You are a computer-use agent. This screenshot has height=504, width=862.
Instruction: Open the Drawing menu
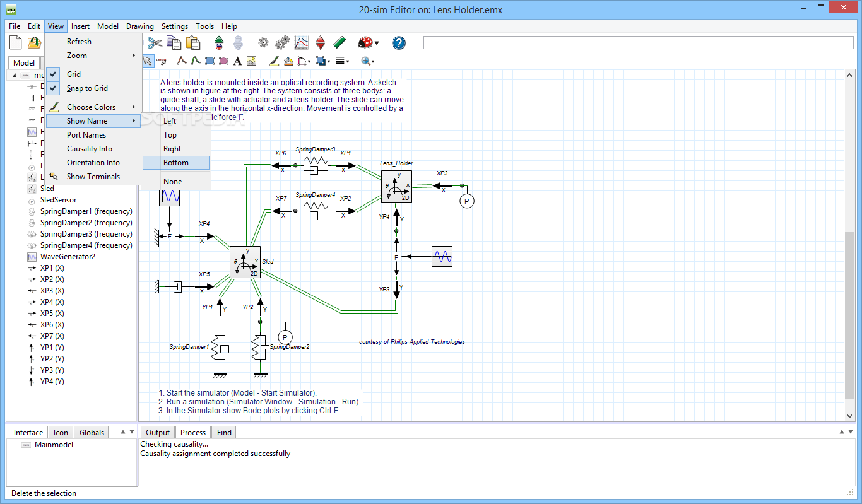coord(140,26)
